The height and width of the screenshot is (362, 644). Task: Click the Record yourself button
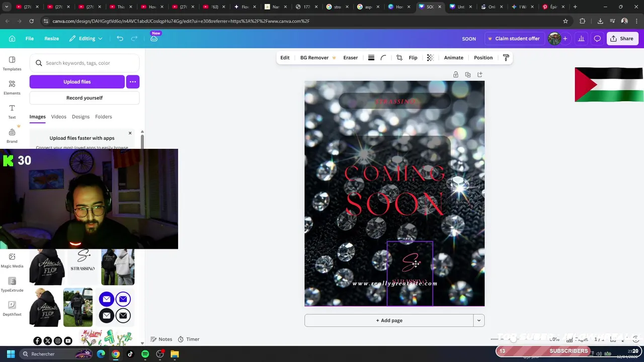tap(85, 98)
